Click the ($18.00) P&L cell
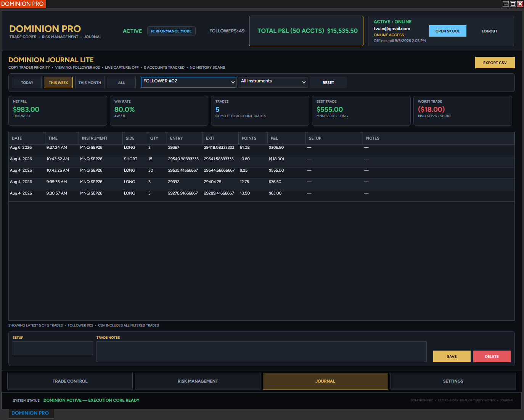524x420 pixels. tap(276, 159)
